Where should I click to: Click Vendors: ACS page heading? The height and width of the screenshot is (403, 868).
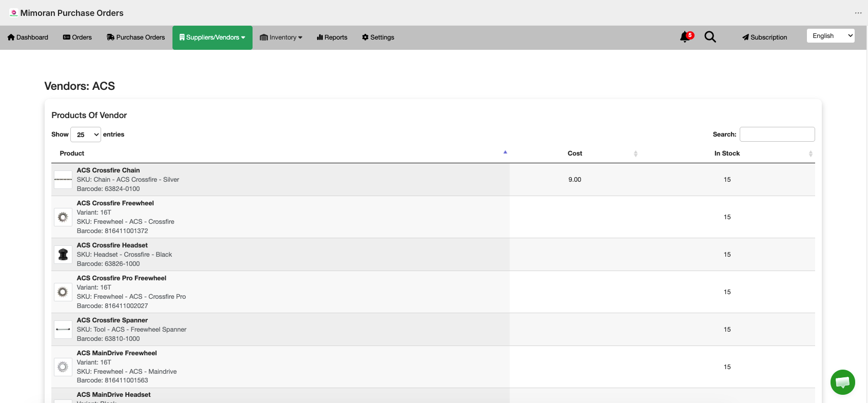click(80, 86)
